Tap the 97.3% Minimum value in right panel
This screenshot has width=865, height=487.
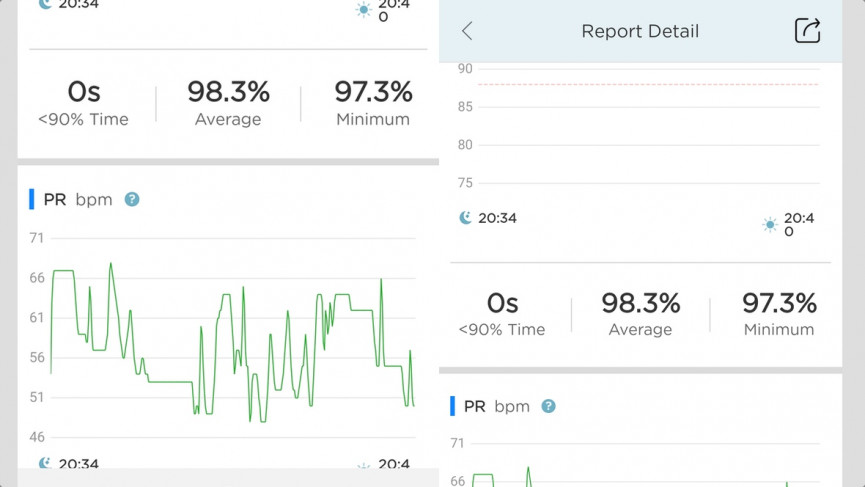pos(779,303)
